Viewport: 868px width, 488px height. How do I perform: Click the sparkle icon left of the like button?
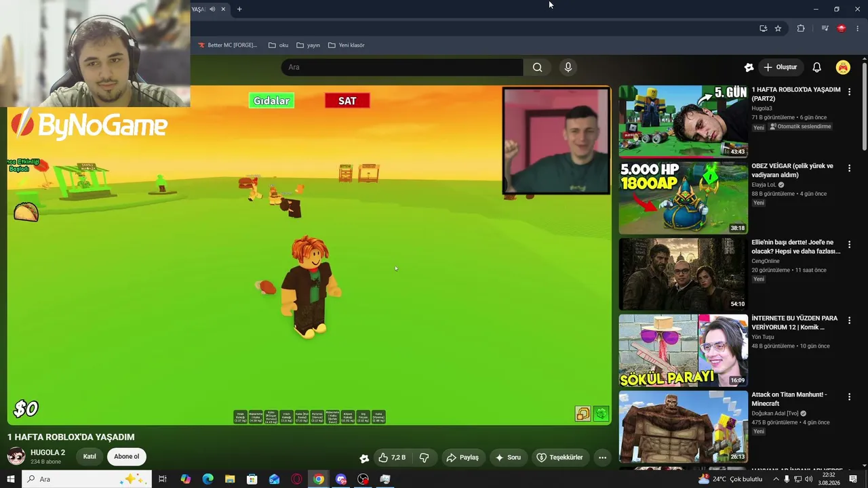coord(364,458)
